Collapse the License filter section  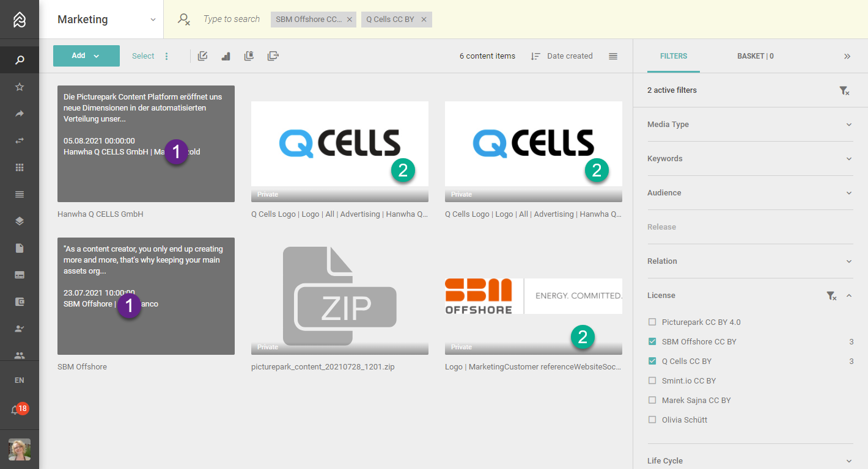(848, 296)
